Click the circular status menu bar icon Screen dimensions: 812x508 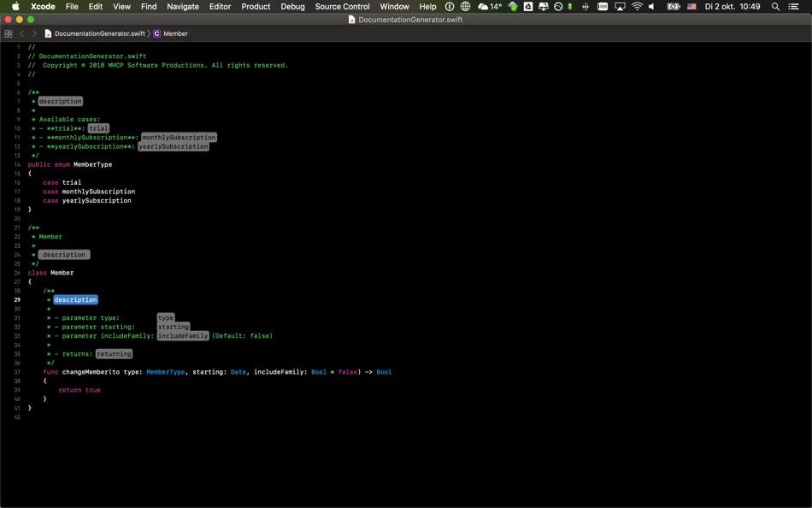558,6
